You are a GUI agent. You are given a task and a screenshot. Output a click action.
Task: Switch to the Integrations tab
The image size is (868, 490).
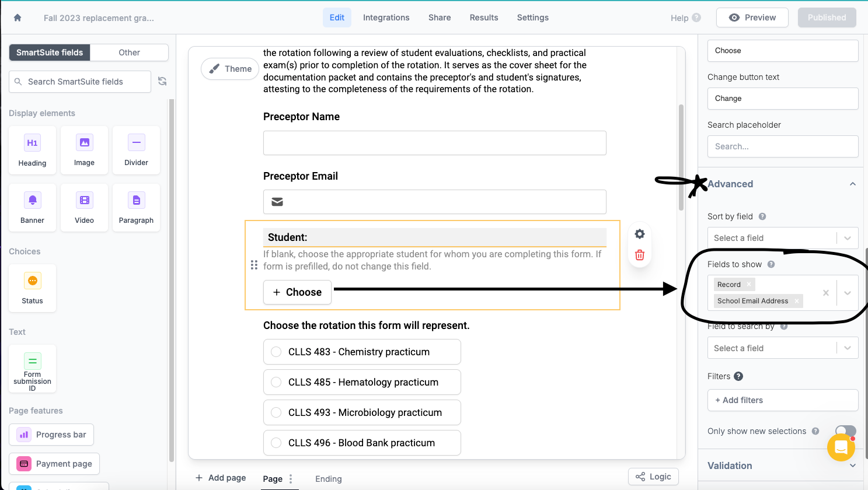click(x=386, y=17)
